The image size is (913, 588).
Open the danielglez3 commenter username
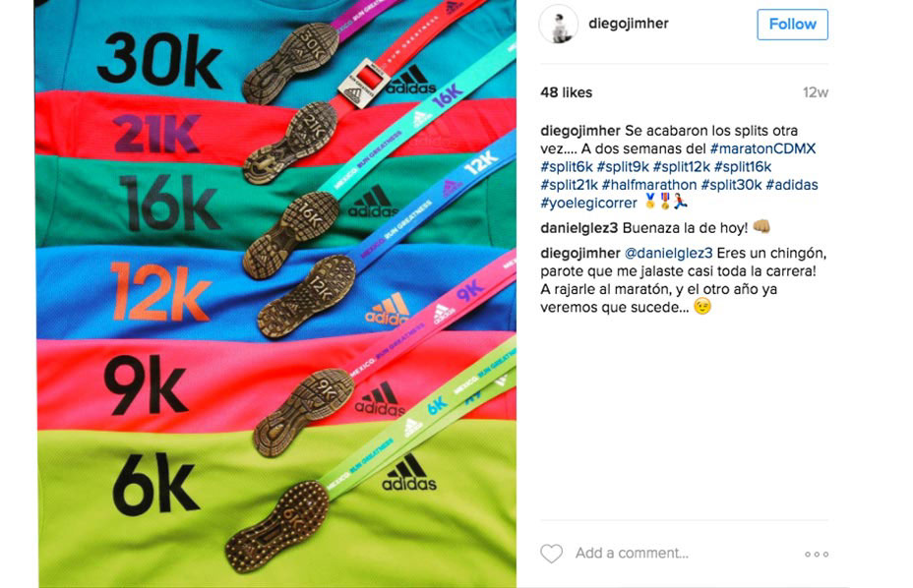[578, 228]
